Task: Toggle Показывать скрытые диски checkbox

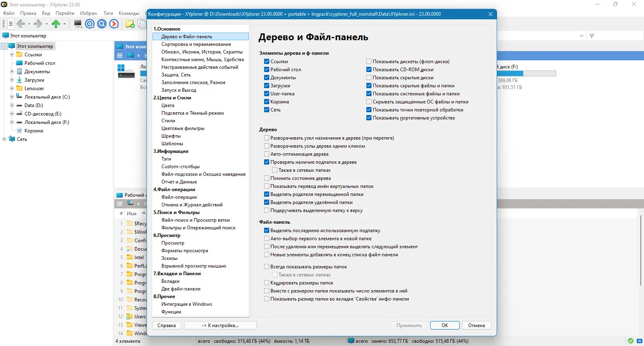Action: click(369, 78)
